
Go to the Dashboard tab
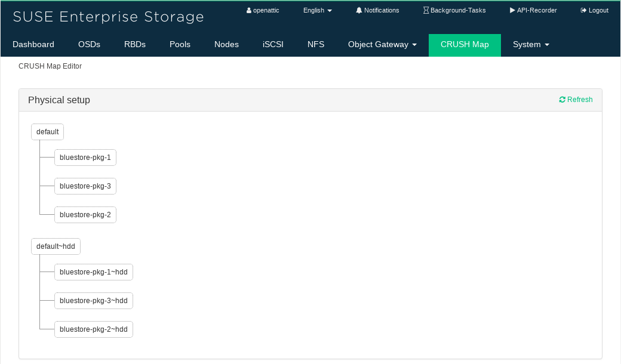coord(33,45)
